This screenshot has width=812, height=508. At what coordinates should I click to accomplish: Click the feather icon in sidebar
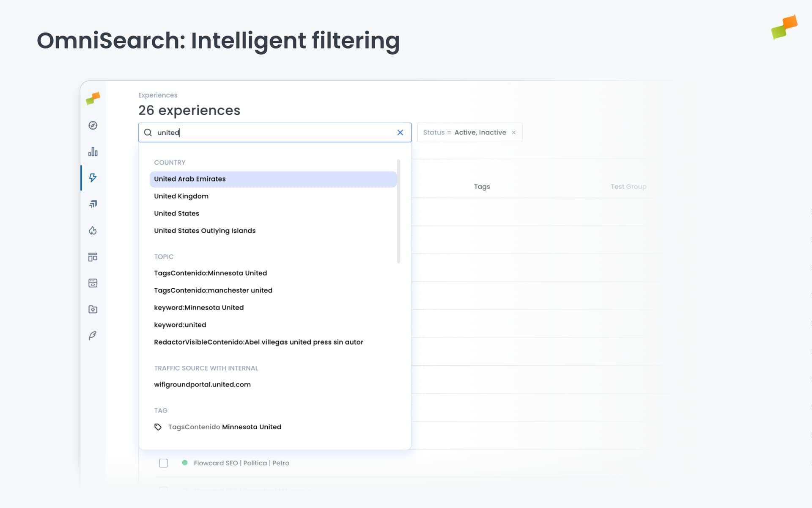(x=93, y=336)
